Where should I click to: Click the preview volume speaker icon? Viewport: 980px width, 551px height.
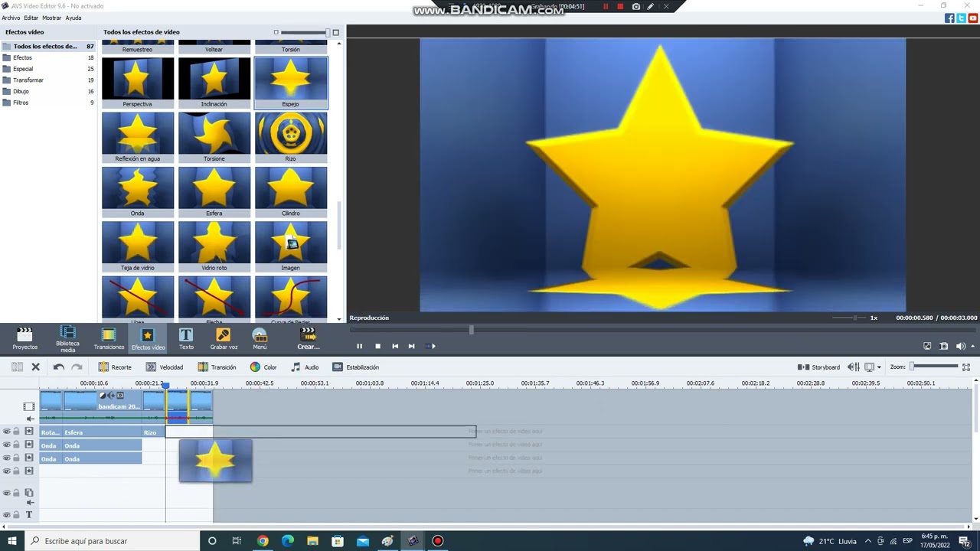[x=960, y=346]
